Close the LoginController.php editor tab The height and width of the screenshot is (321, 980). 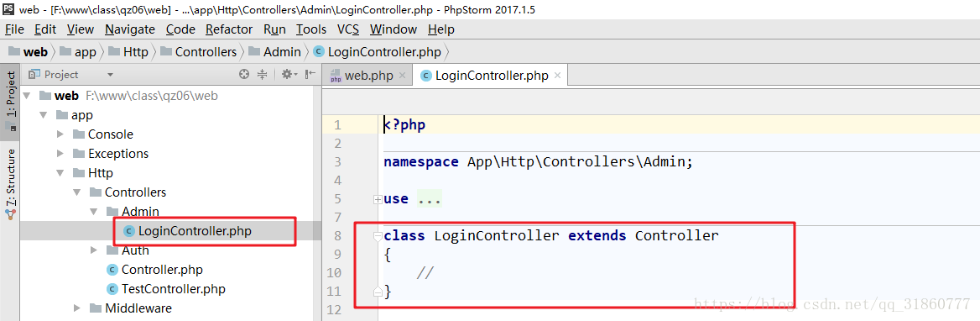(x=557, y=76)
